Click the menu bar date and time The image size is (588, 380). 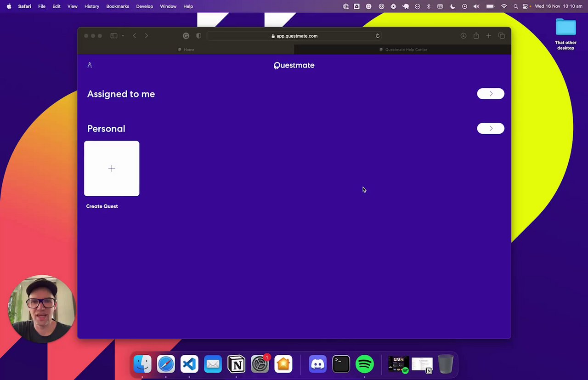click(x=559, y=6)
